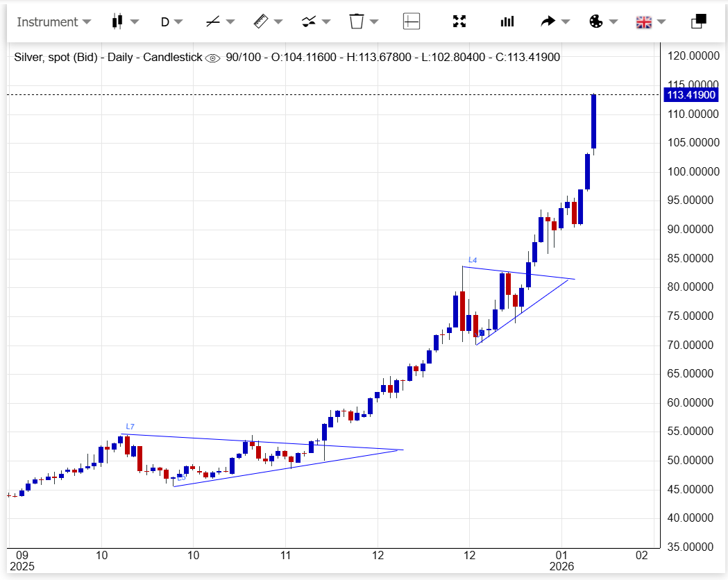Screen dimensions: 728x580
Task: Toggle fullscreen chart view
Action: coord(459,22)
